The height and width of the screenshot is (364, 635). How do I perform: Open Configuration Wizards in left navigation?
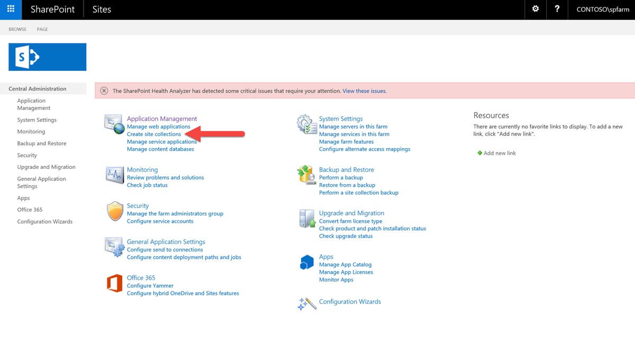44,222
